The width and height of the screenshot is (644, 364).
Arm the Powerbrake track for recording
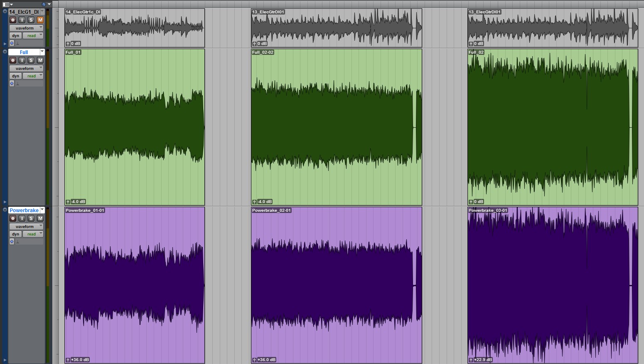[x=13, y=218]
